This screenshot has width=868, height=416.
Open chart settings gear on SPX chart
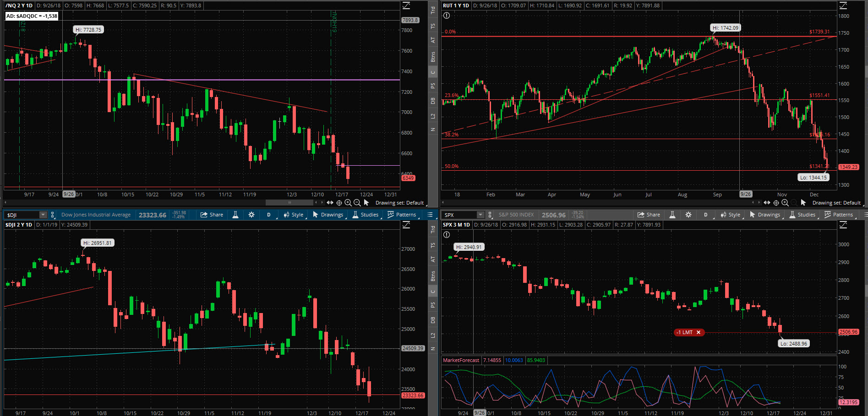[688, 215]
